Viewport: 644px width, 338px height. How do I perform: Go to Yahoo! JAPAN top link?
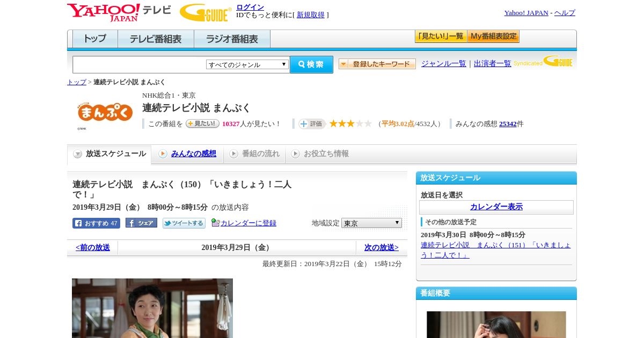tap(526, 13)
